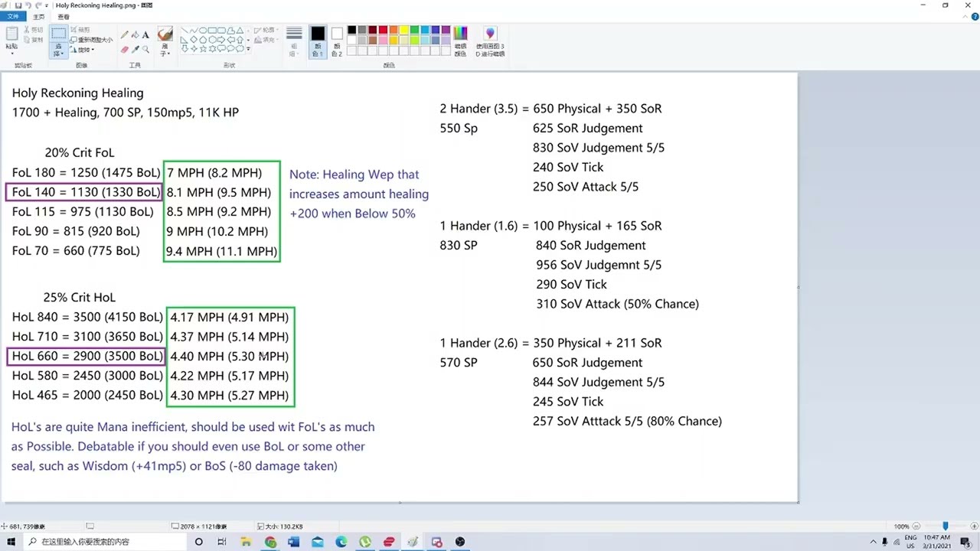Viewport: 980px width, 551px height.
Task: Choose the green palette swatch
Action: tap(414, 30)
